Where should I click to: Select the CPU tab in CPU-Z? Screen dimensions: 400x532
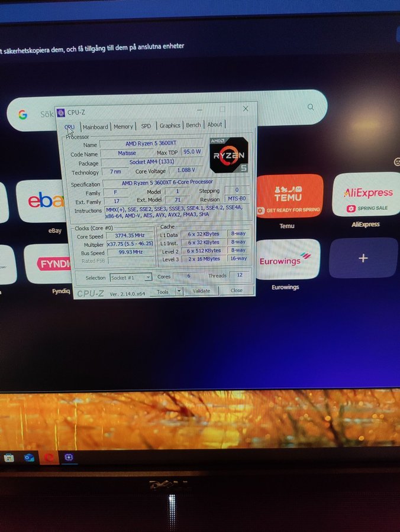70,127
